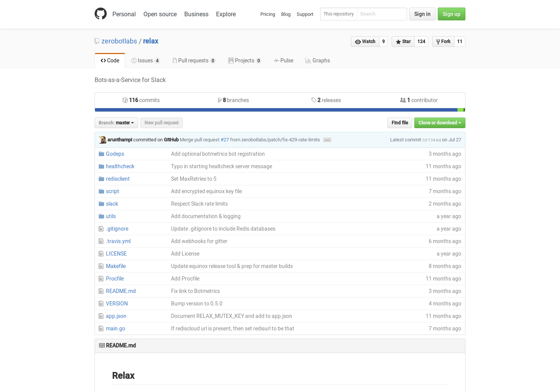Open the latest commit hash 0f7344d
The image size is (560, 392).
[431, 140]
